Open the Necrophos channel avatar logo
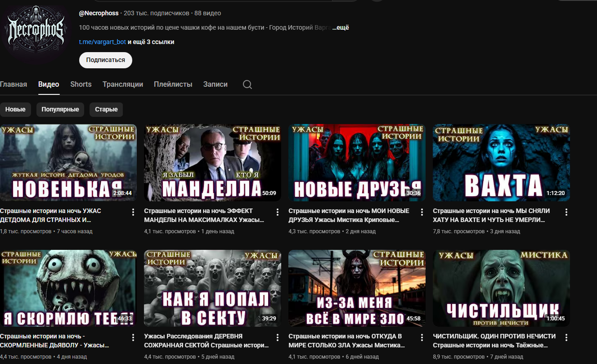The width and height of the screenshot is (597, 364). click(x=36, y=30)
